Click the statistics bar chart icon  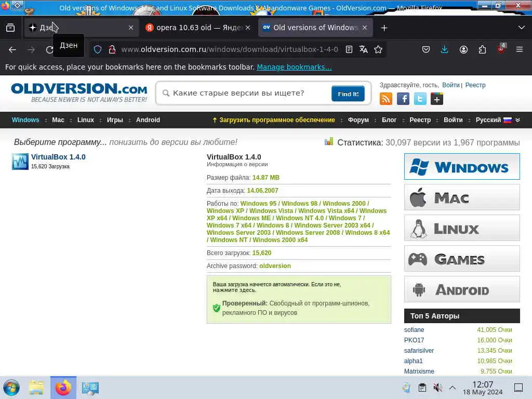point(329,141)
